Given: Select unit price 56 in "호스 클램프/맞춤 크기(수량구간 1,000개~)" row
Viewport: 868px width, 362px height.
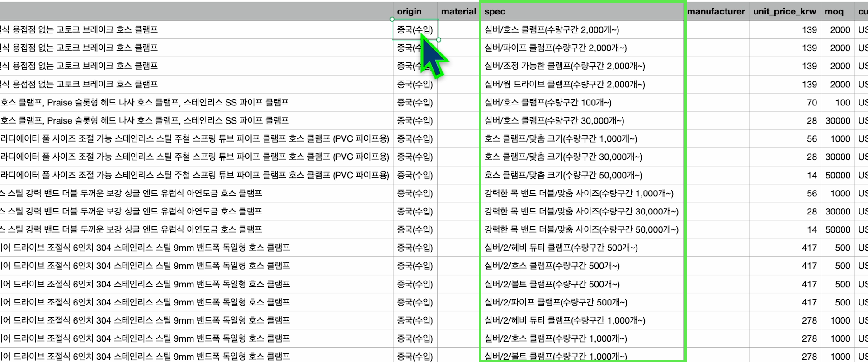Looking at the screenshot, I should pyautogui.click(x=785, y=138).
